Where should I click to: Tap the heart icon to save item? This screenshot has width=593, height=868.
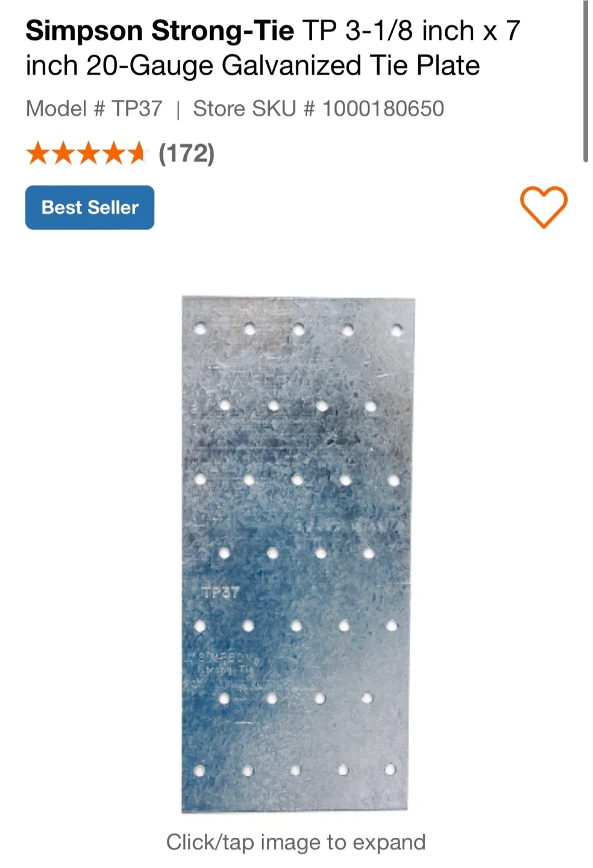(x=544, y=207)
